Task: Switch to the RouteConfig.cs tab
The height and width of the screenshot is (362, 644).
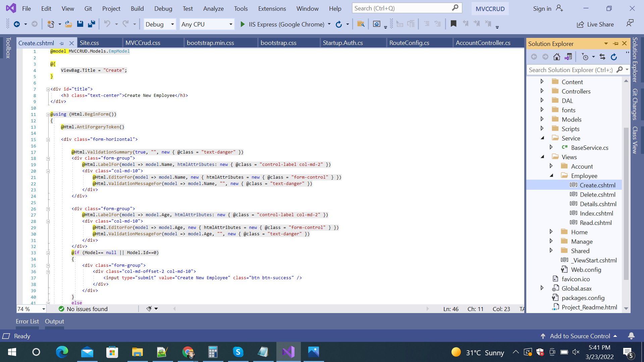Action: pyautogui.click(x=409, y=43)
